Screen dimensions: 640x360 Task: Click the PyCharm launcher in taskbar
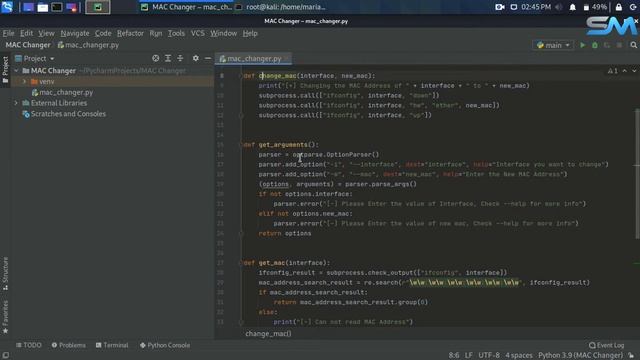click(98, 7)
